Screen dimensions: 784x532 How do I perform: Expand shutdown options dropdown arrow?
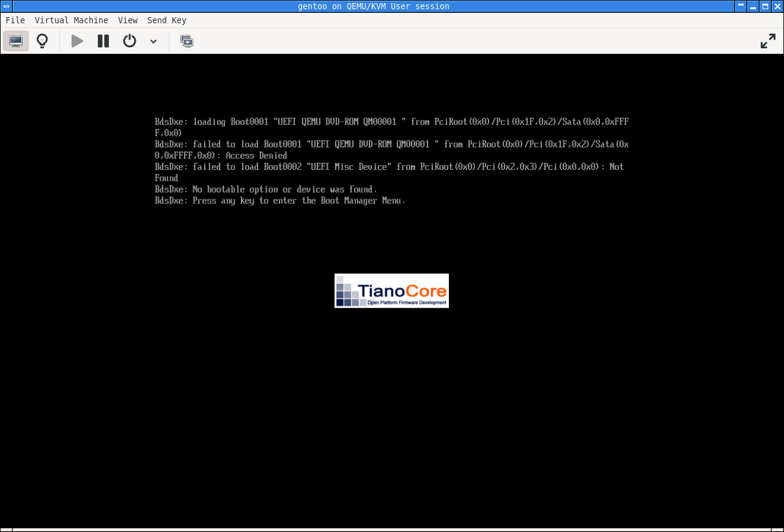pyautogui.click(x=153, y=42)
